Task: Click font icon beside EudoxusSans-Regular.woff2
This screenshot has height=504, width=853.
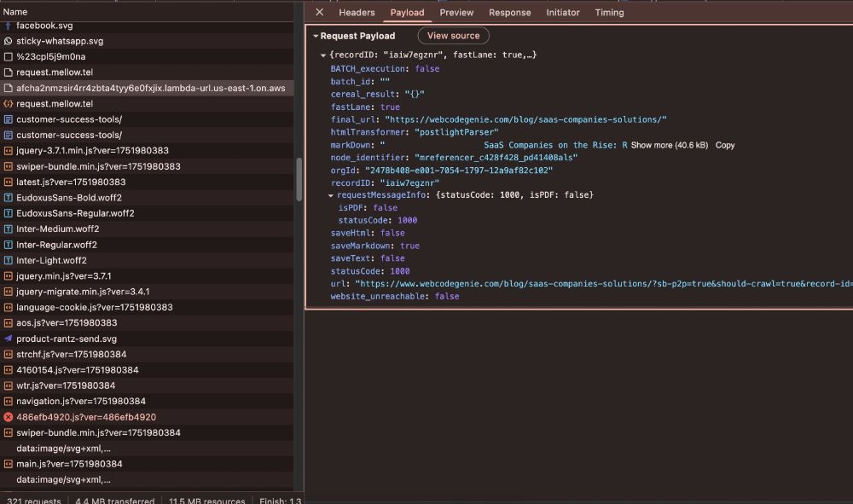Action: (x=9, y=213)
